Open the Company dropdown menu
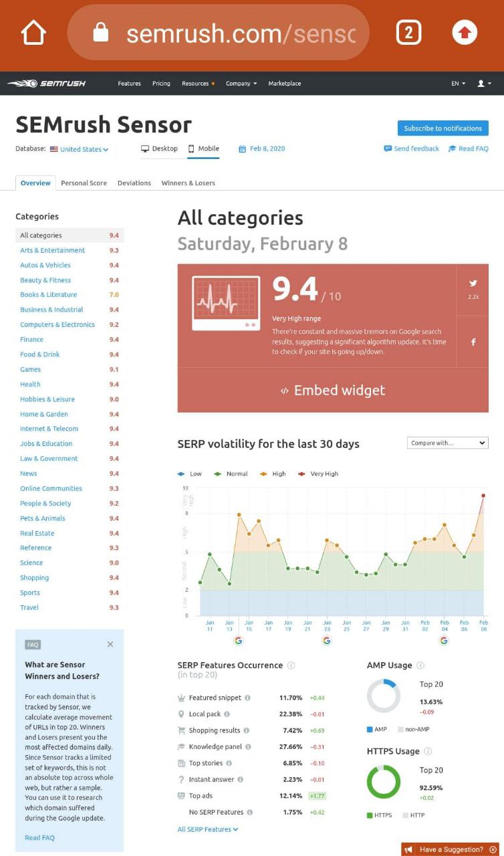The width and height of the screenshot is (504, 856). click(x=241, y=84)
